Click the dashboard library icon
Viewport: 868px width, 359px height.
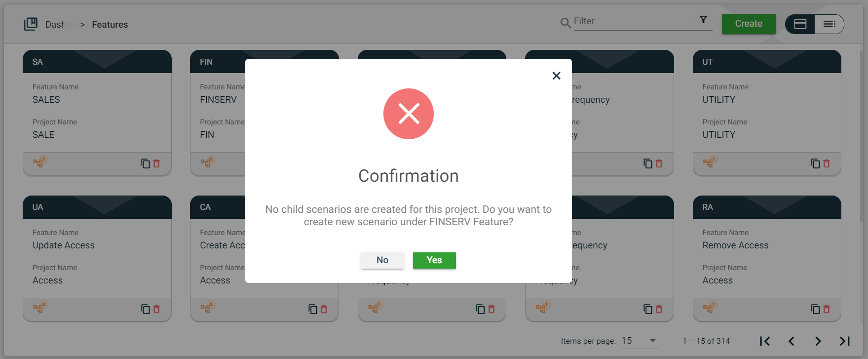(x=31, y=24)
